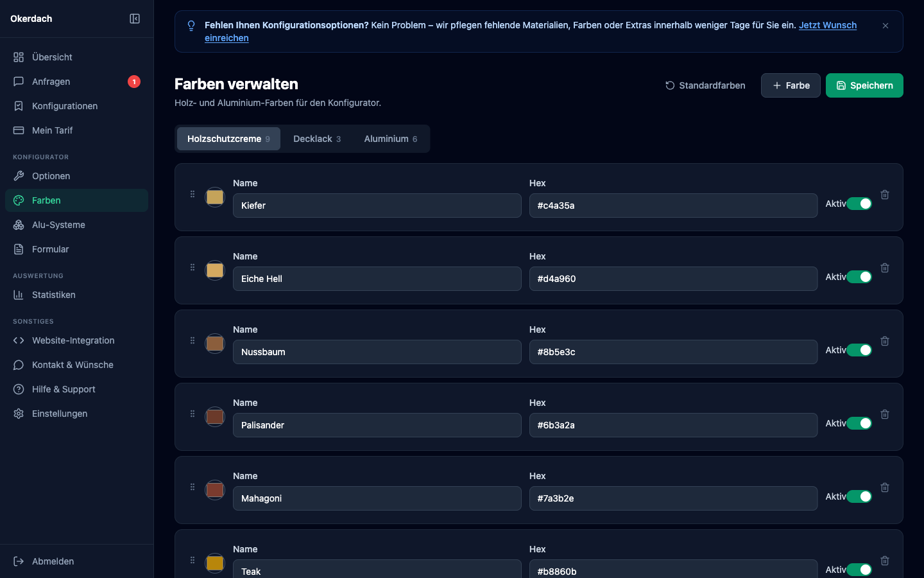Open Statistiken from the sidebar
This screenshot has width=924, height=578.
pyautogui.click(x=54, y=295)
